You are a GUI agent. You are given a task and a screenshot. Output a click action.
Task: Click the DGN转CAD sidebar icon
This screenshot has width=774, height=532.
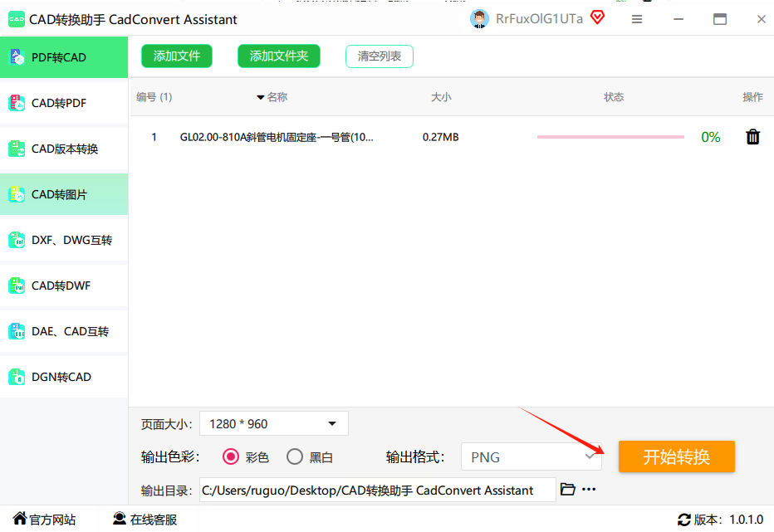(17, 377)
